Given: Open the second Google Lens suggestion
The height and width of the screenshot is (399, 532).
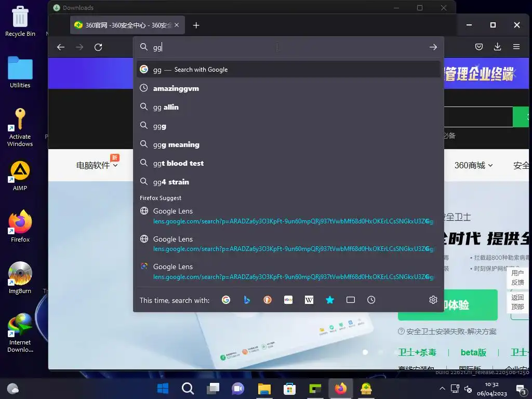Looking at the screenshot, I should click(288, 244).
